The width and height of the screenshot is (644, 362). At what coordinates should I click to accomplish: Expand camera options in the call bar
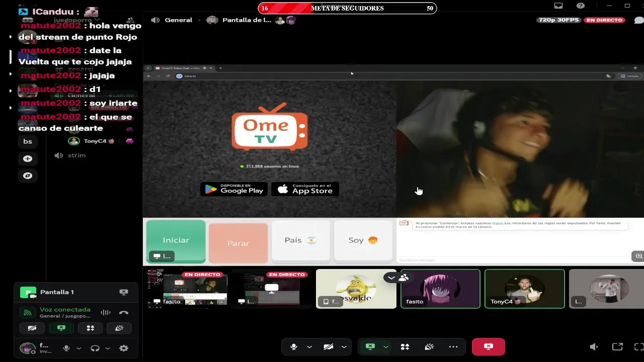344,347
